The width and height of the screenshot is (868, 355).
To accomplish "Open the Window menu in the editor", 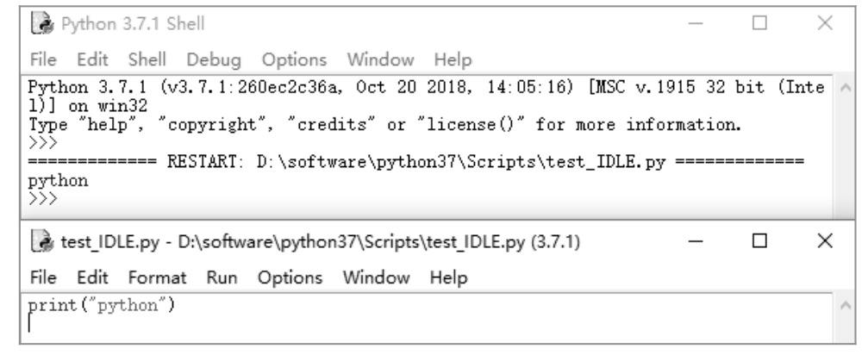I will click(x=376, y=277).
